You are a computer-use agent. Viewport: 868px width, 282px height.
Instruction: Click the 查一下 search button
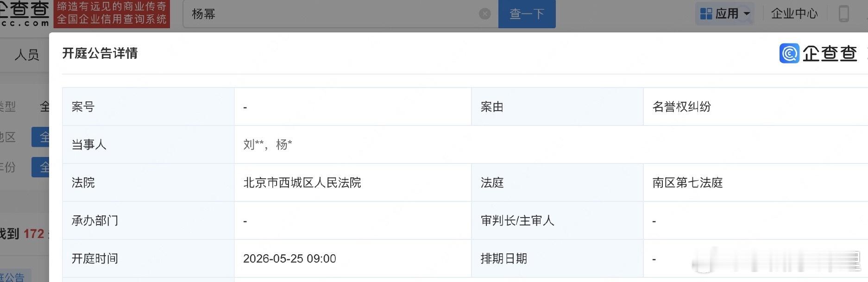click(x=526, y=13)
